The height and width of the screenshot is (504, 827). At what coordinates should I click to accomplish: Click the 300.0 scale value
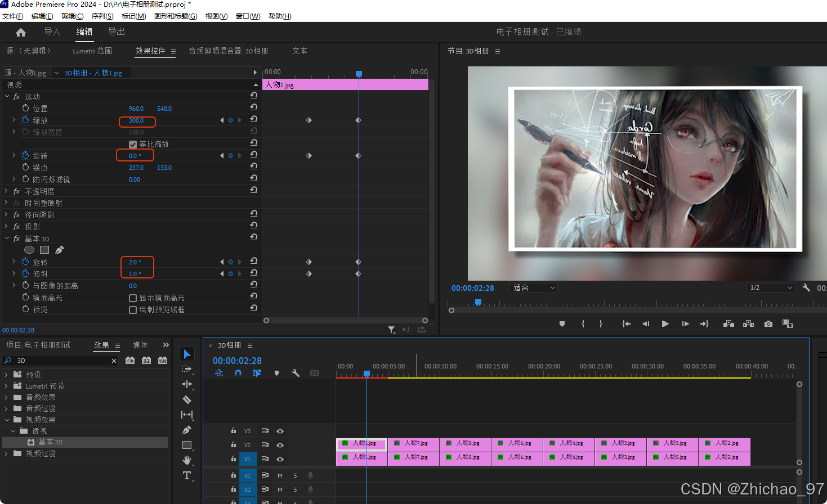[136, 120]
